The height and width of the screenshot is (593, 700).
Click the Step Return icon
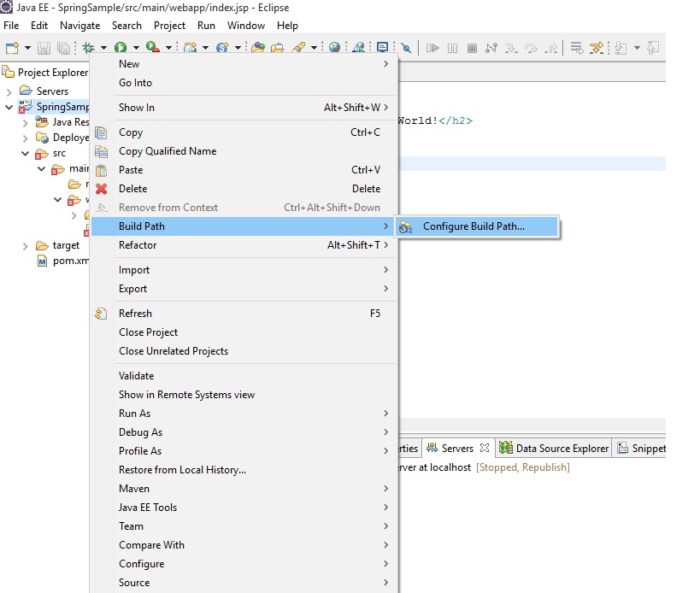coord(551,48)
